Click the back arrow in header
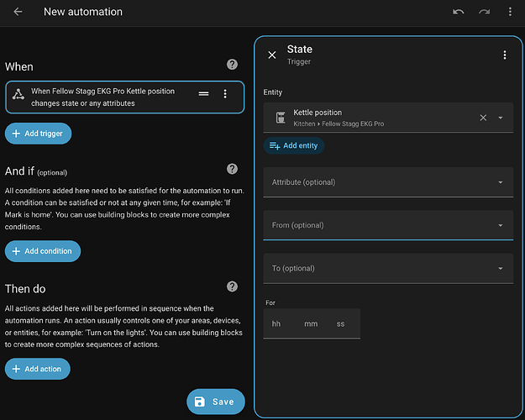Viewport: 525px width, 420px height. 18,12
